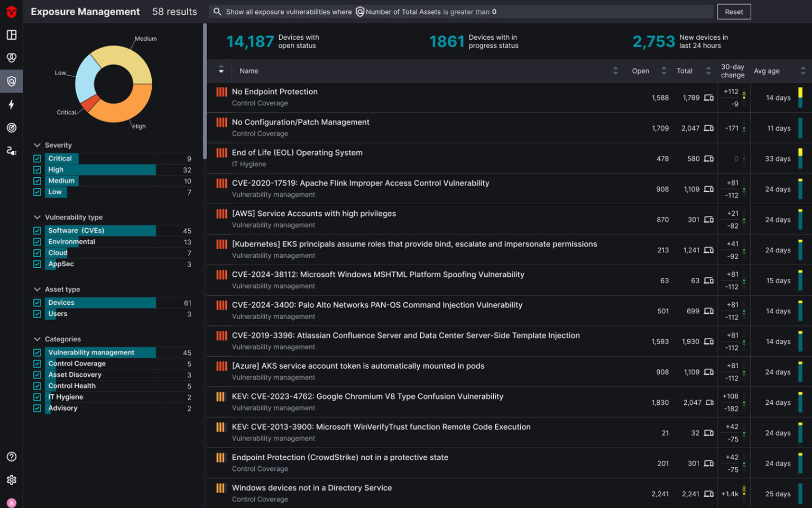The height and width of the screenshot is (508, 812).
Task: Sort the table by Name column
Action: pyautogui.click(x=249, y=71)
